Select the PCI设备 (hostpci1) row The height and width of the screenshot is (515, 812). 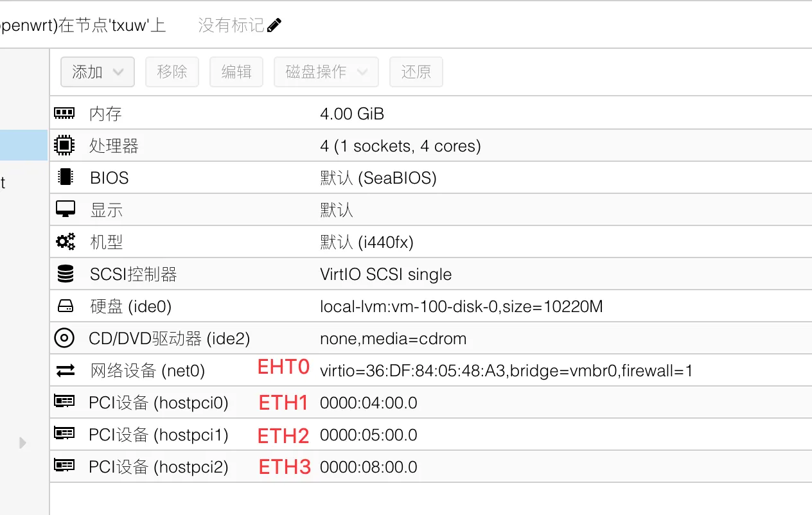159,435
